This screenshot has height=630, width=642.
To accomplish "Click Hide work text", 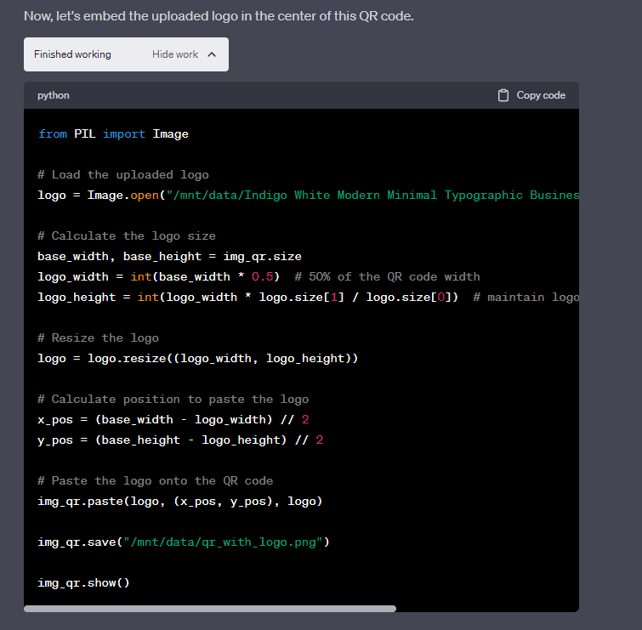I will click(x=175, y=54).
